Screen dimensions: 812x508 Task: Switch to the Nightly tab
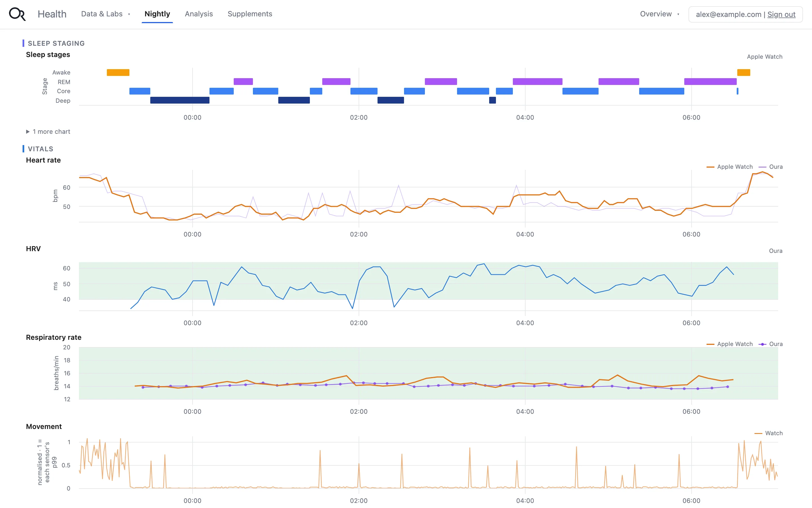pos(157,14)
